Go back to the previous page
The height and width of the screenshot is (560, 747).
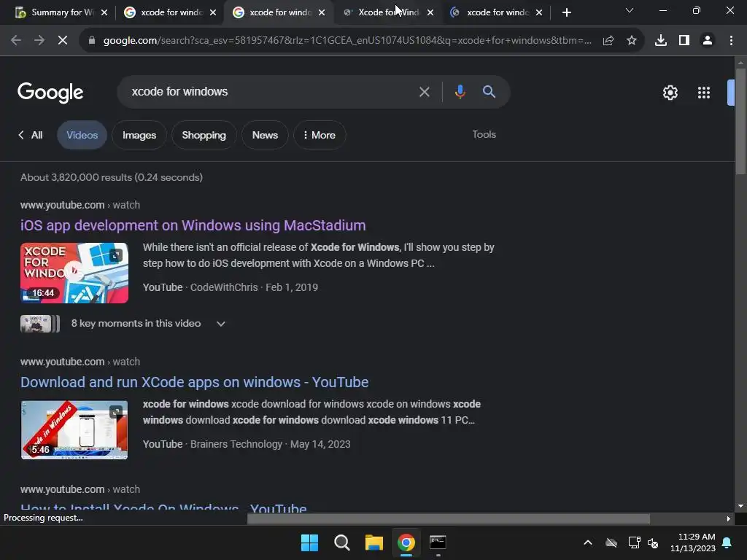point(16,41)
